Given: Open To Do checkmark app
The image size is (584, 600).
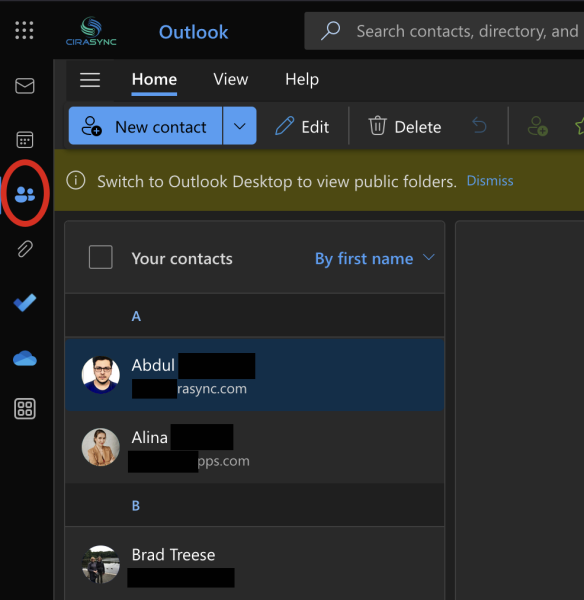Looking at the screenshot, I should pos(25,302).
